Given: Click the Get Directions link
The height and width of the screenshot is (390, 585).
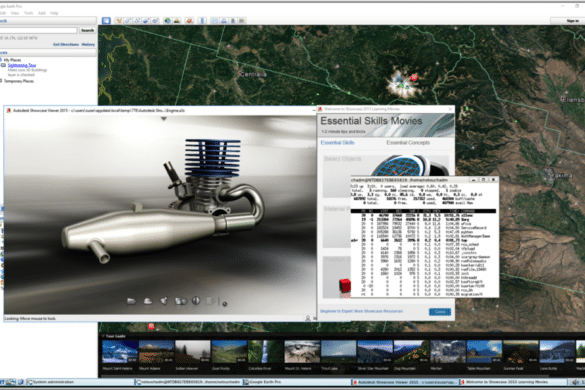Looking at the screenshot, I should pos(66,44).
